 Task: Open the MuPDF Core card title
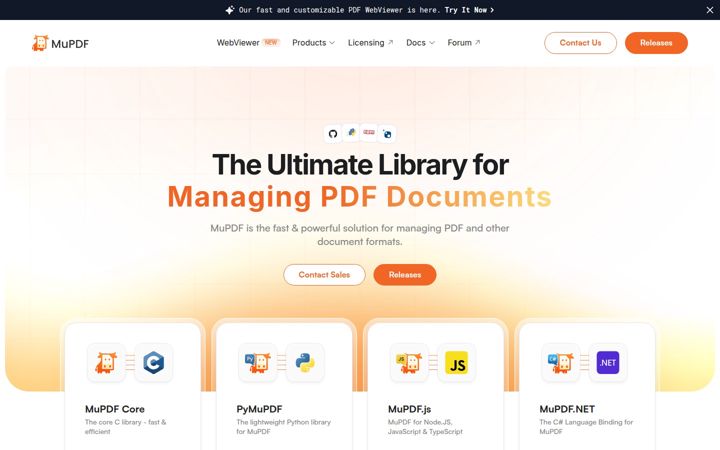115,409
